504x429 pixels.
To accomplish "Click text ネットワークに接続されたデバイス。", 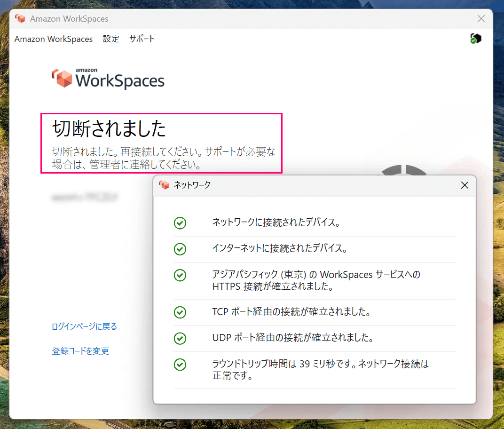I will click(276, 222).
